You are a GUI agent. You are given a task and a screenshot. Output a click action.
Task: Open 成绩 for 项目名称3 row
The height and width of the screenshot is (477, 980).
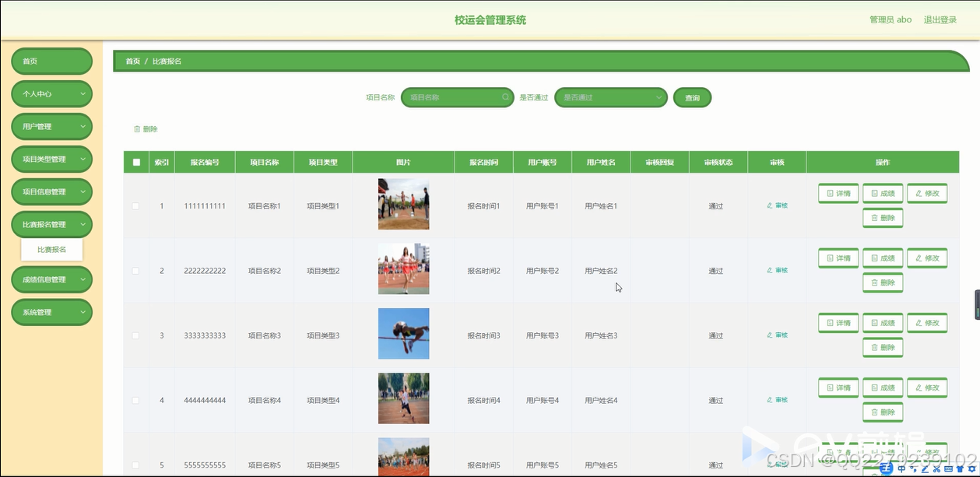pos(883,322)
